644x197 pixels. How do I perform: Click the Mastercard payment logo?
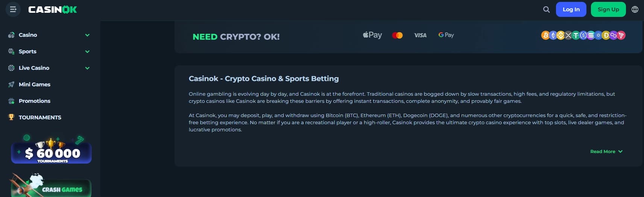(x=397, y=35)
